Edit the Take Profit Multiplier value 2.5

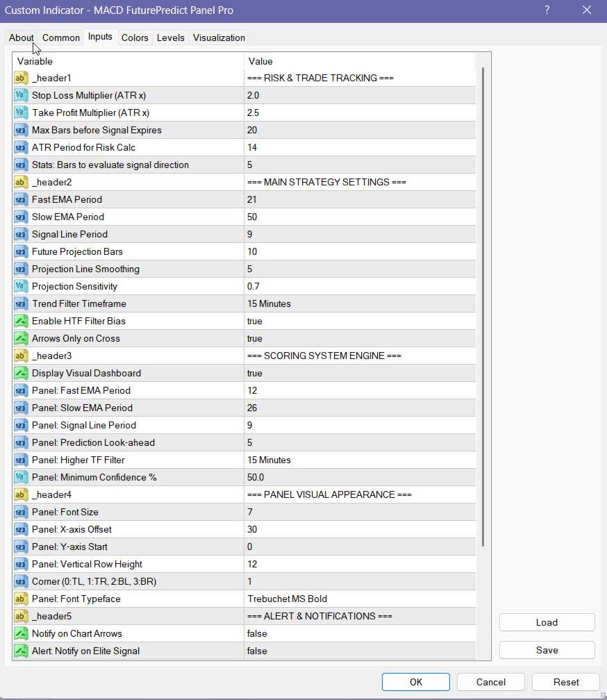(360, 113)
